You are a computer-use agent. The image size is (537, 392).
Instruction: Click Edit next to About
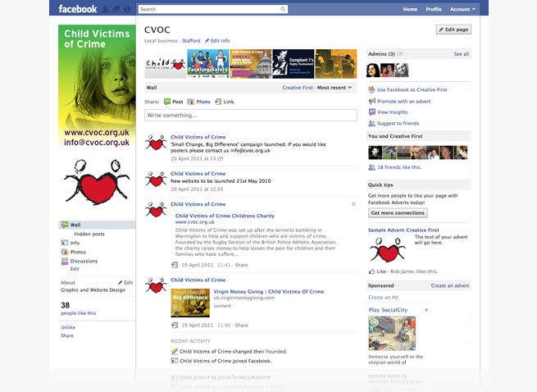click(125, 283)
